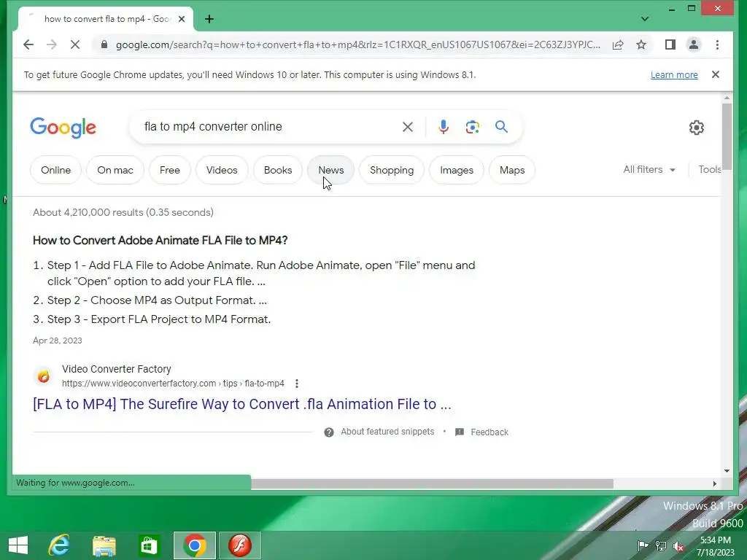Open Action Center flag icon

click(x=643, y=546)
